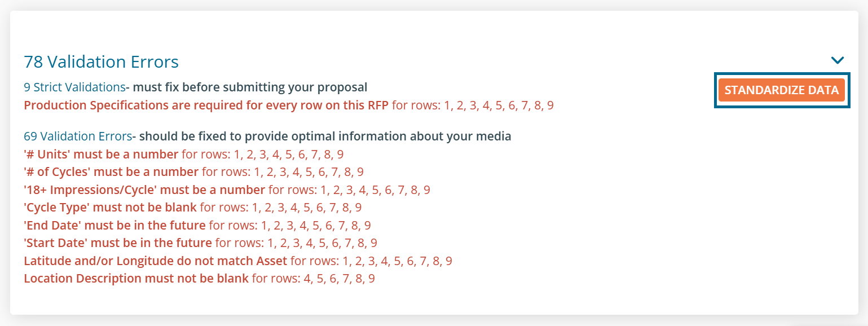Select the Latitude and/or Longitude mismatch error
This screenshot has width=868, height=326.
[156, 261]
